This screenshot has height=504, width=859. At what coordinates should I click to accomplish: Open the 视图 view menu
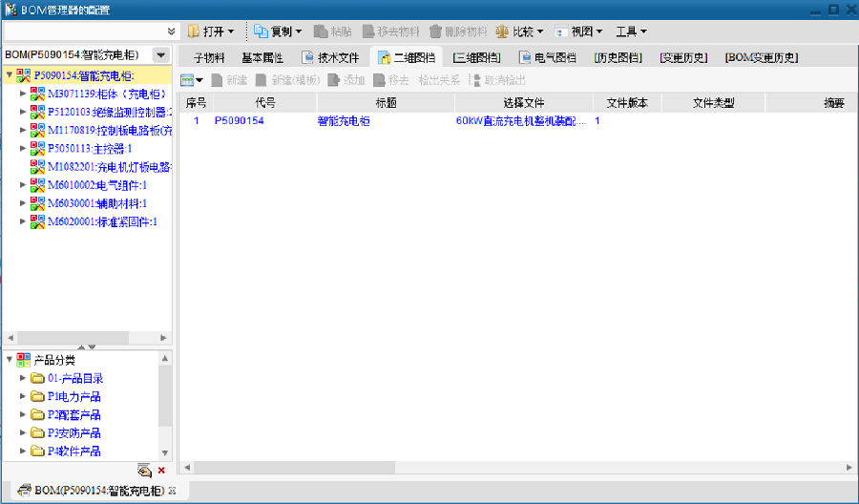click(x=578, y=31)
